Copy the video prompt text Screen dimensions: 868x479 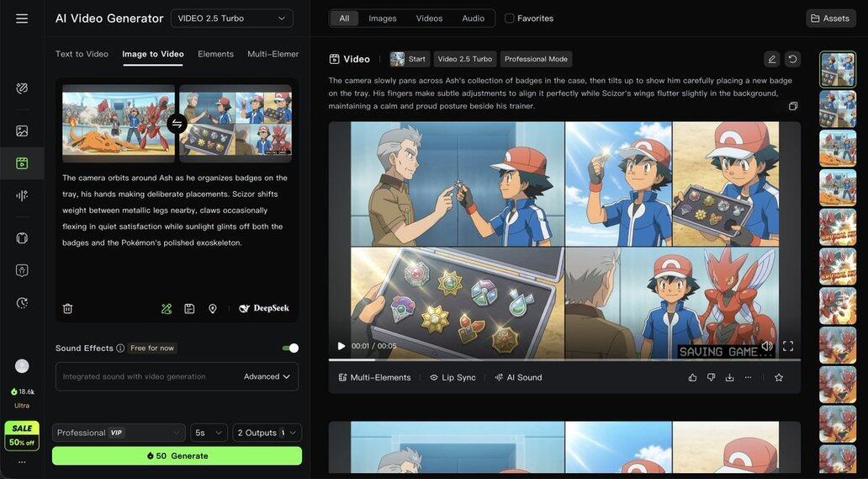coord(792,106)
